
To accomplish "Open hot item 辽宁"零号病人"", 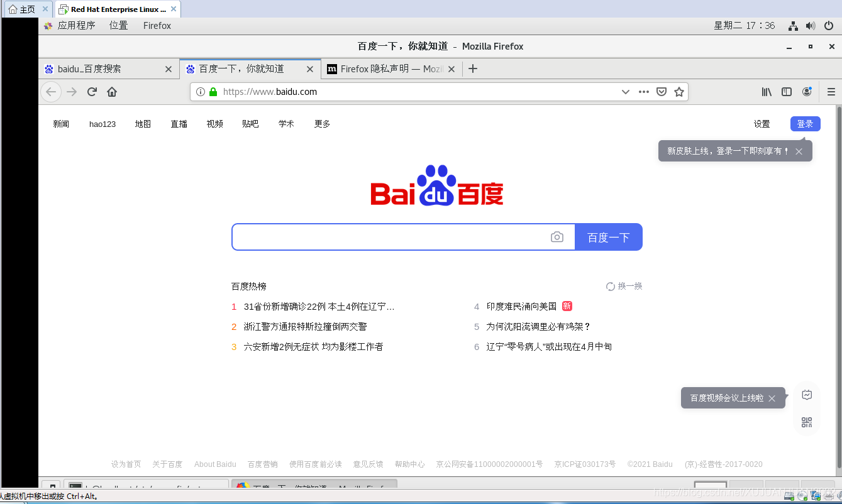I will click(549, 347).
